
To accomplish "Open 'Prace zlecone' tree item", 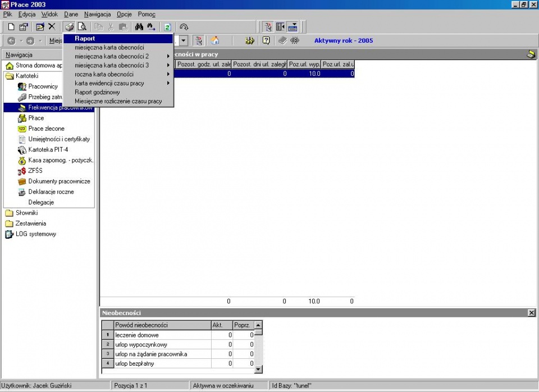I will point(41,129).
